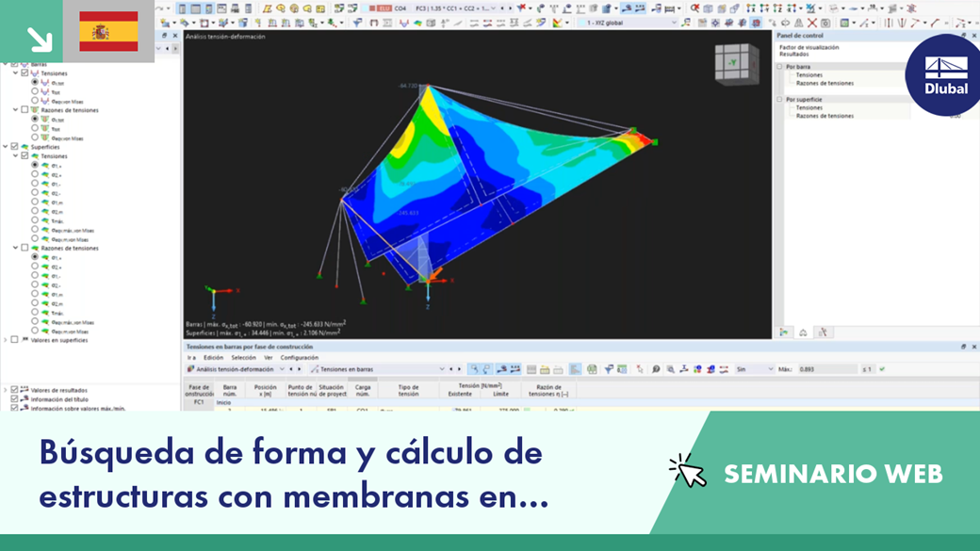The width and height of the screenshot is (980, 551).
Task: Enable Razones de tensiones checkbox under Superficies
Action: (25, 248)
